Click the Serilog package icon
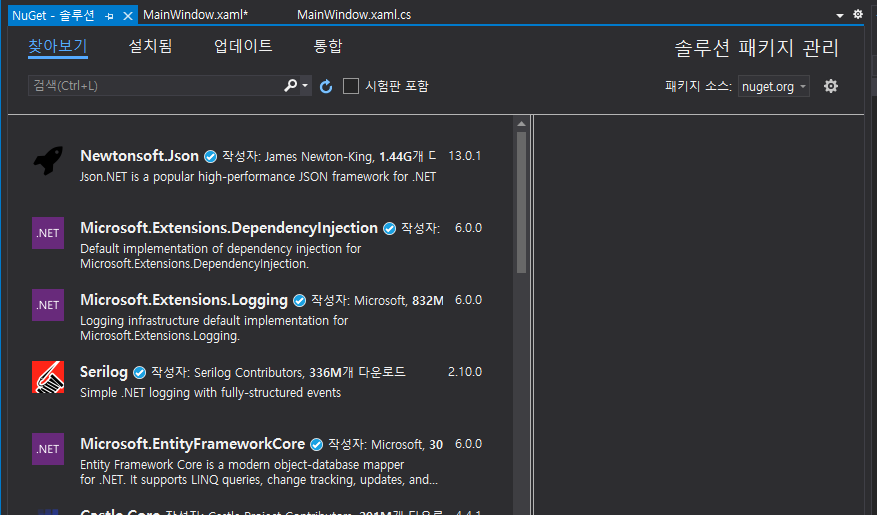Viewport: 877px width, 515px height. tap(48, 377)
